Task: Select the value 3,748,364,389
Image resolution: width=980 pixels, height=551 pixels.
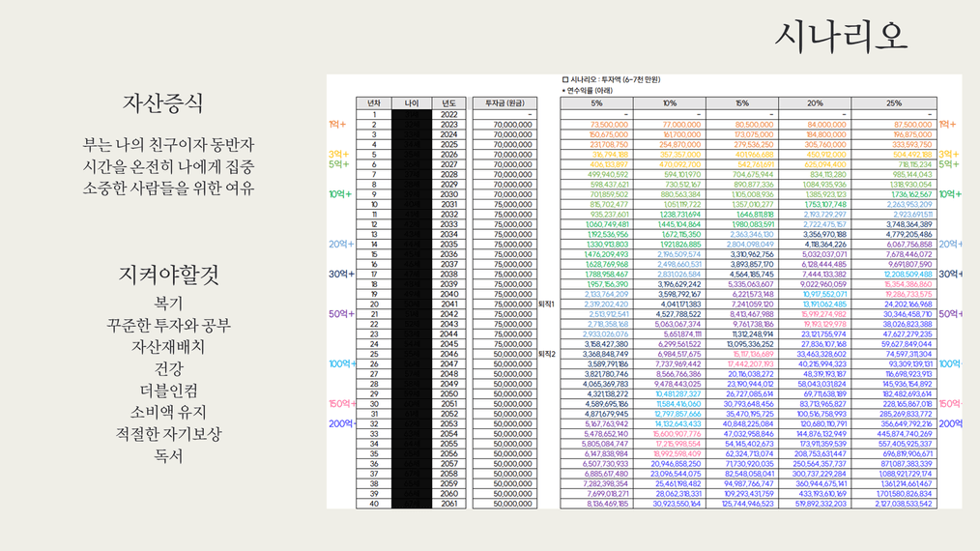Action: 908,224
